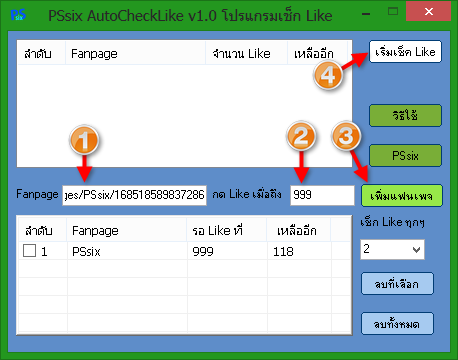Image resolution: width=458 pixels, height=360 pixels.
Task: Select the 999 cell in PSsix row
Action: pos(227,251)
